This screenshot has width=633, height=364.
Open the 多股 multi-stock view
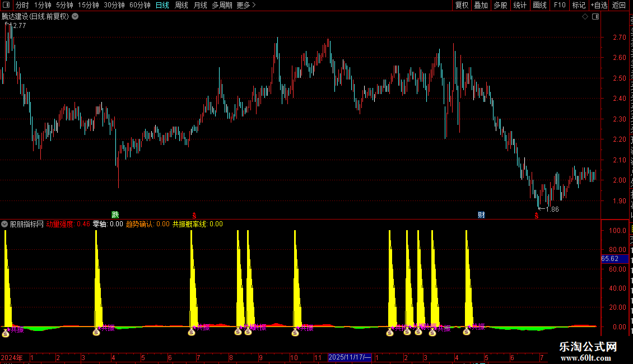click(x=501, y=5)
